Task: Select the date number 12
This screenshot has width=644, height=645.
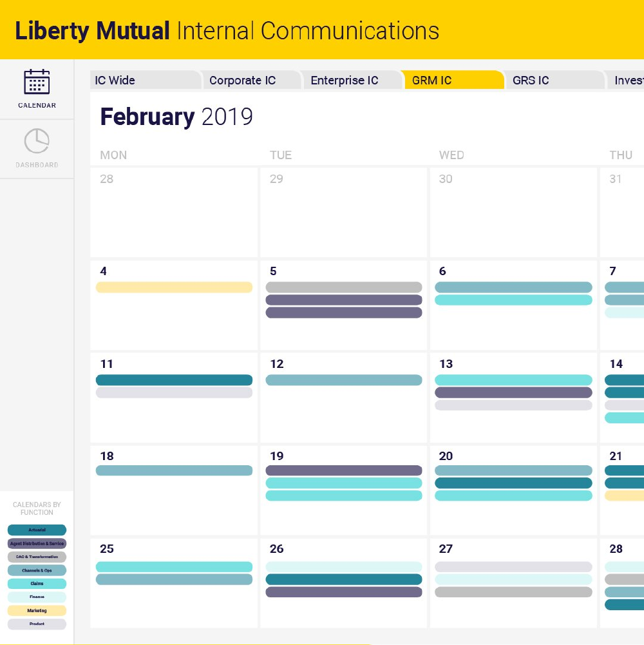Action: coord(277,364)
